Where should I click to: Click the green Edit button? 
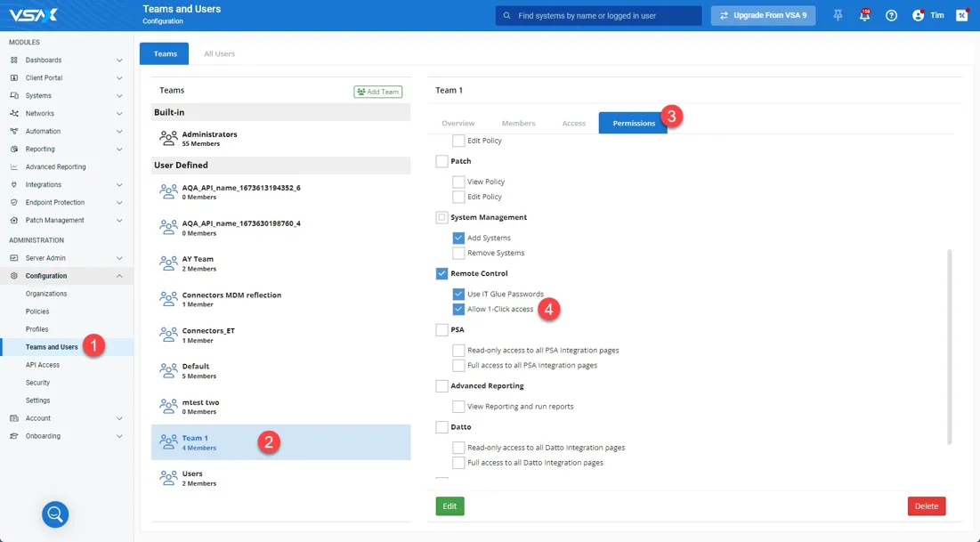[450, 506]
